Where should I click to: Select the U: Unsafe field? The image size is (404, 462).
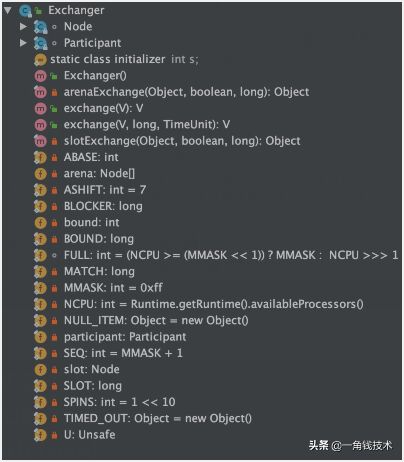(89, 435)
